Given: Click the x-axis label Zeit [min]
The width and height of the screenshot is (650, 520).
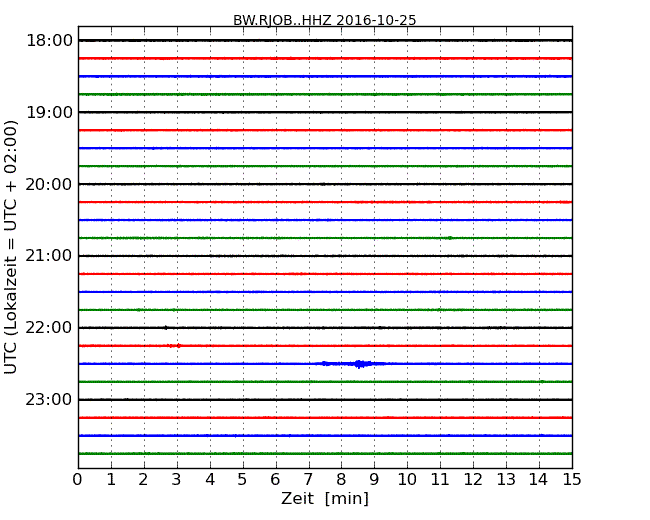Looking at the screenshot, I should [325, 498].
